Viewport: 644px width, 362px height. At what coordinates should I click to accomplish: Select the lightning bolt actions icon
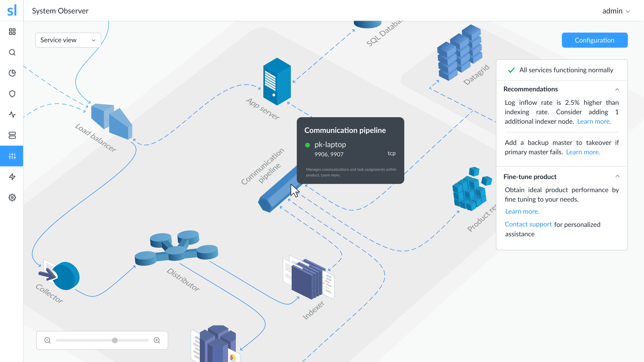pyautogui.click(x=12, y=177)
